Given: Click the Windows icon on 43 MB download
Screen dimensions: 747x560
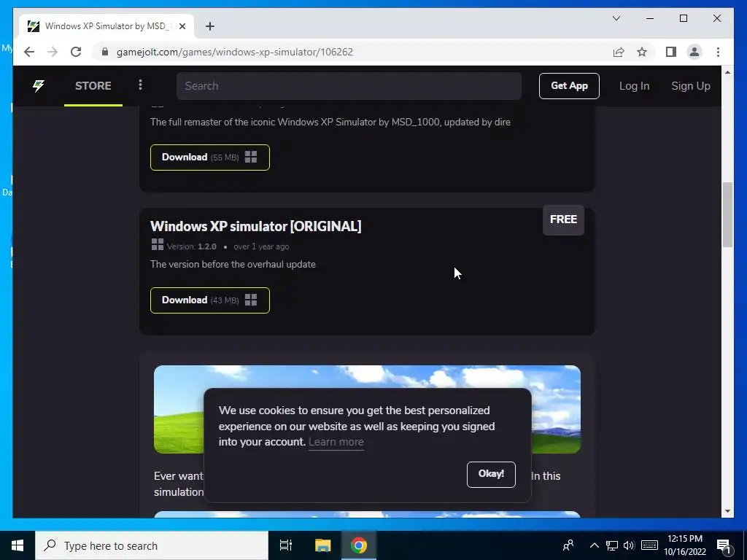Looking at the screenshot, I should pyautogui.click(x=251, y=300).
